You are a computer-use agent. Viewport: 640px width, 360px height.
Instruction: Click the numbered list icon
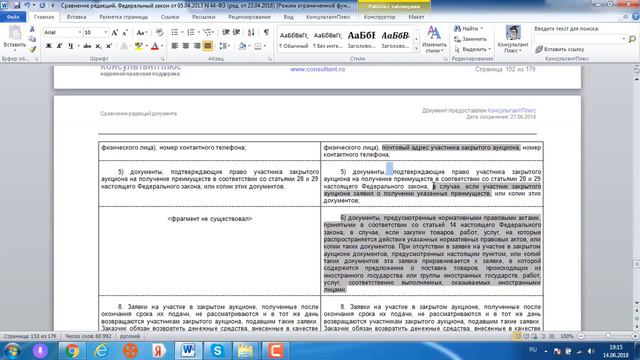pos(191,32)
